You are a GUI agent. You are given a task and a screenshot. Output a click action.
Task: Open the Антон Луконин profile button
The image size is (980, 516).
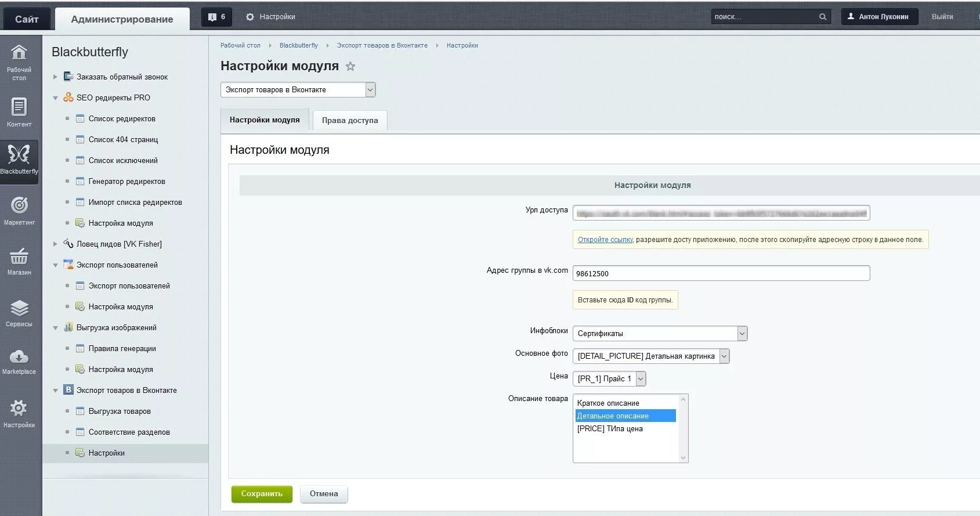tap(880, 17)
